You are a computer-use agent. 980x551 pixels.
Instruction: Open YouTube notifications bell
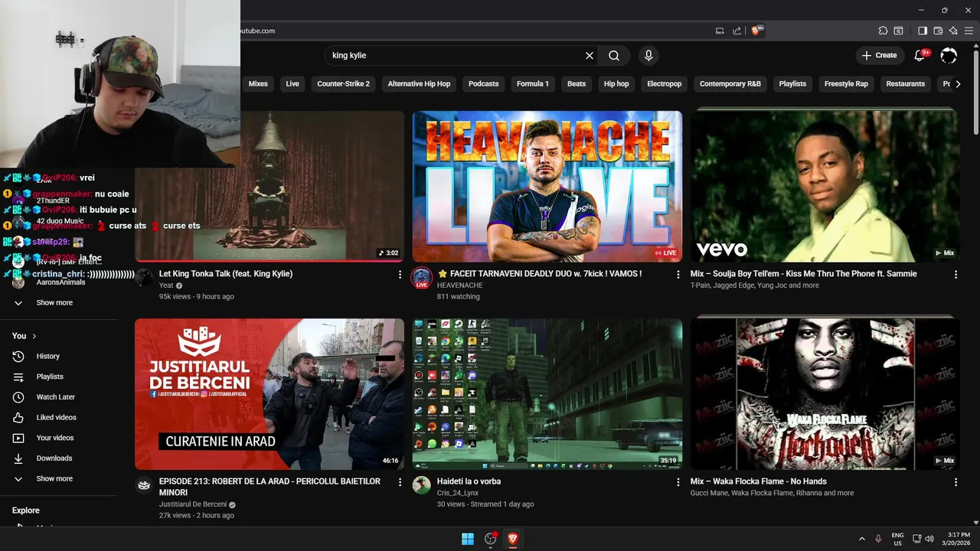tap(921, 55)
